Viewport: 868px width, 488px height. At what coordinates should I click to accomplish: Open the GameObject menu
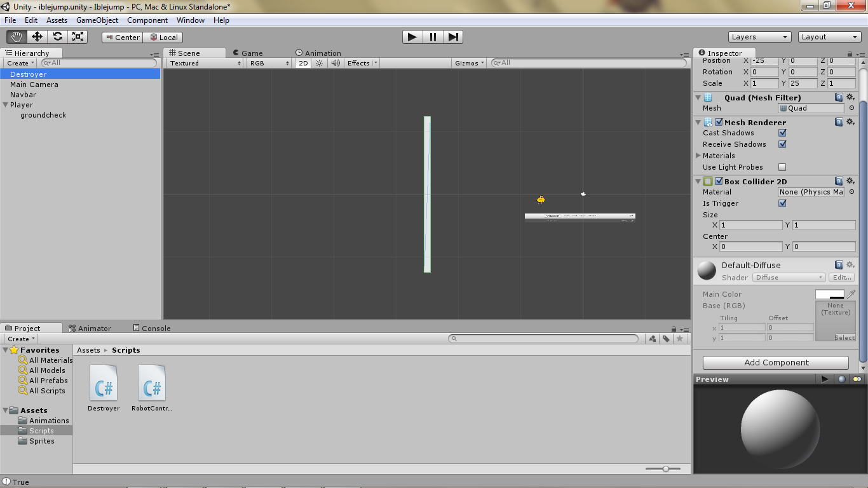(97, 20)
